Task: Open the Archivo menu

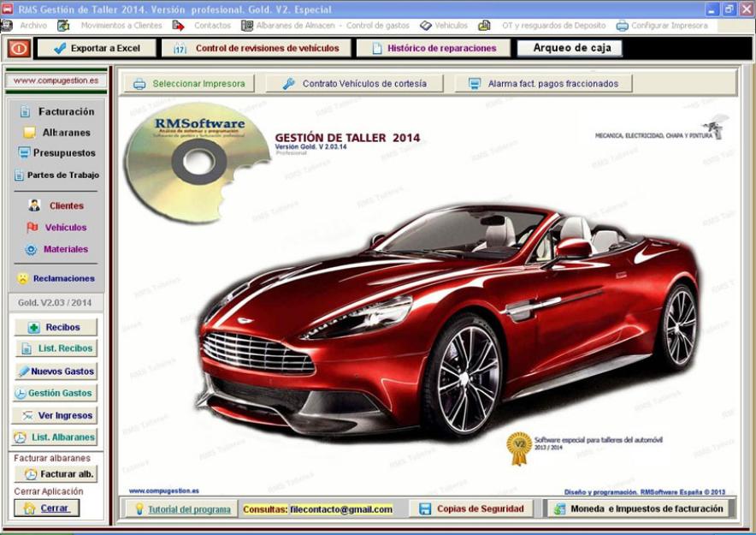Action: pos(33,26)
